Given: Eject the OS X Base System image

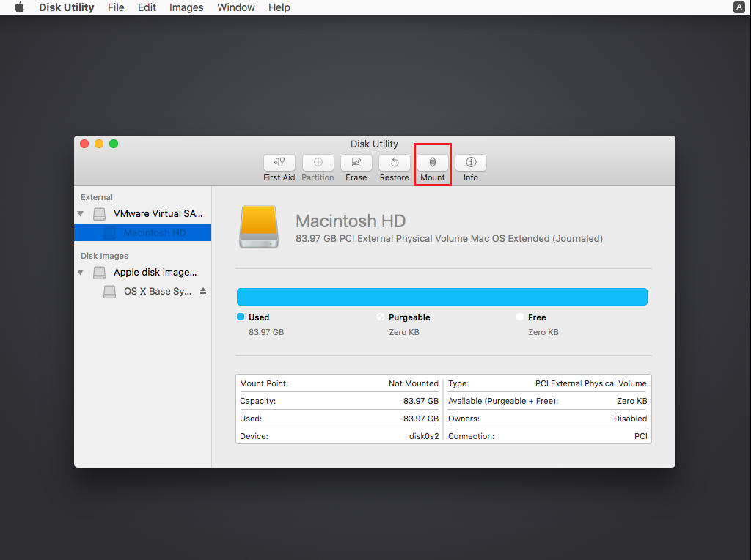Looking at the screenshot, I should point(203,291).
